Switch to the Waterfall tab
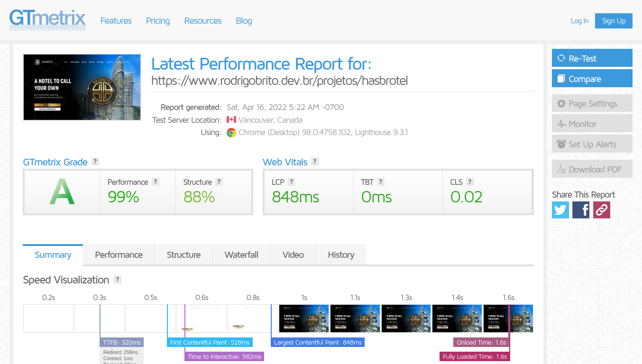 (241, 255)
